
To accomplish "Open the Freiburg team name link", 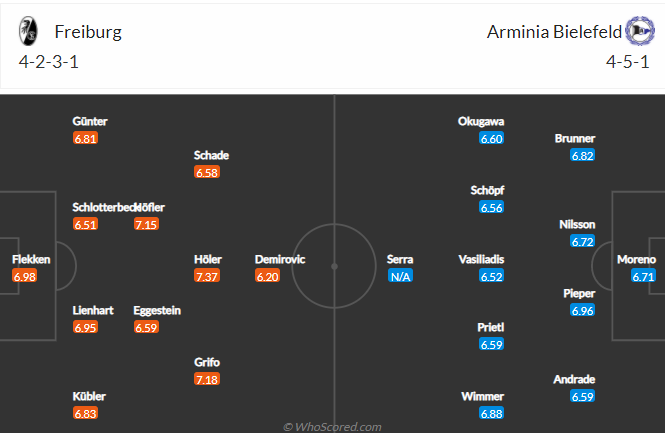I will 88,32.
